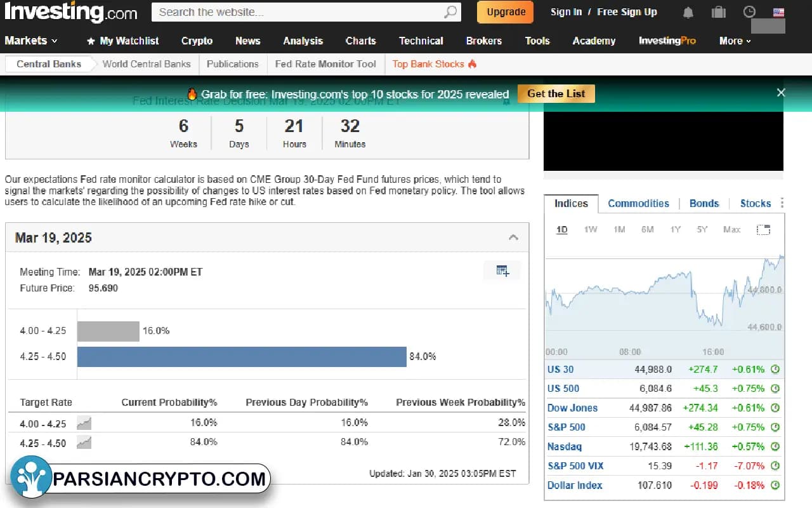This screenshot has width=812, height=508.
Task: Open the Charts menu
Action: tap(360, 41)
